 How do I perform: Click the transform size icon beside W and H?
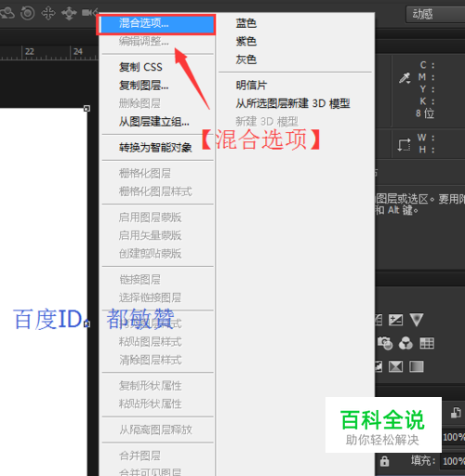[405, 145]
